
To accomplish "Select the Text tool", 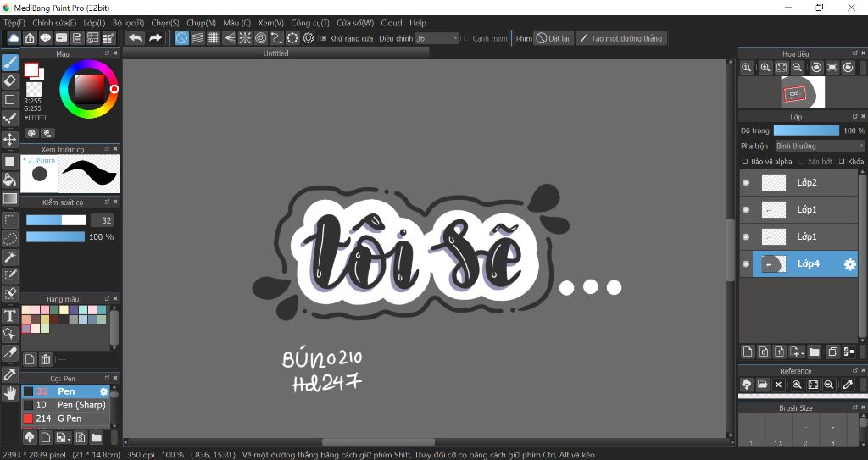I will click(10, 315).
